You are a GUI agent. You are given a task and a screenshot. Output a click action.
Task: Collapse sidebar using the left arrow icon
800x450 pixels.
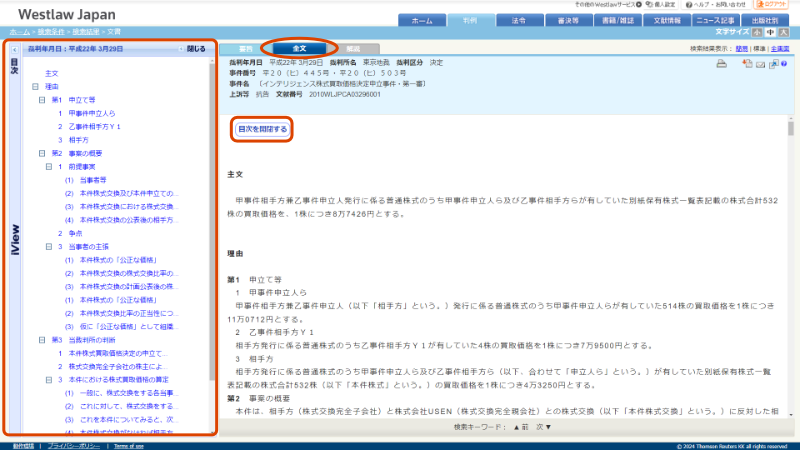pos(15,48)
